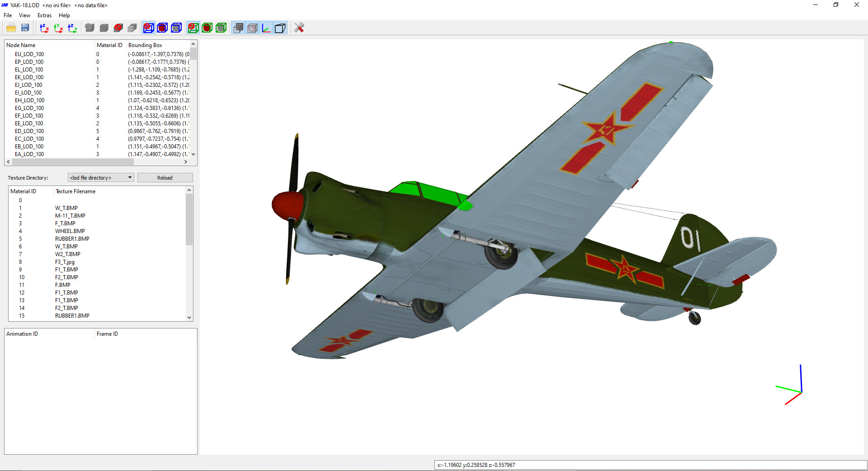Click the gray cube with prohibition sign icon
868x471 pixels.
118,28
